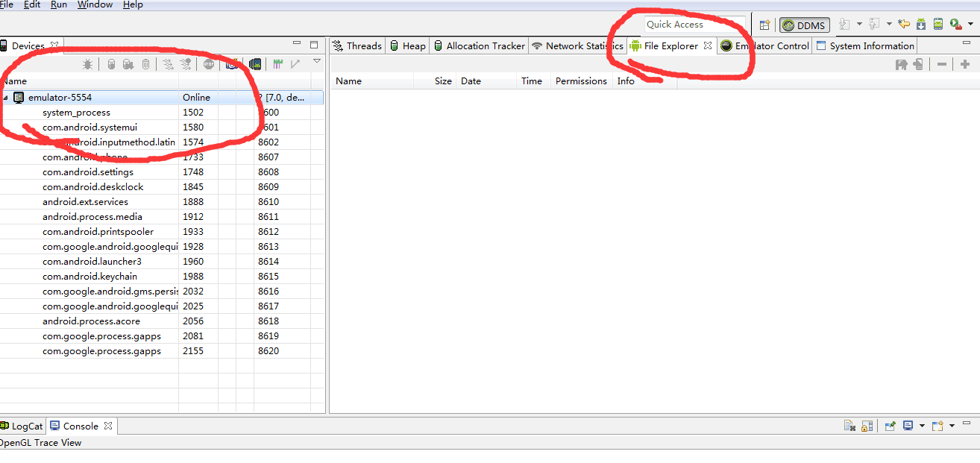Viewport: 980px width, 463px height.
Task: Click the Quick Access search field
Action: (x=694, y=25)
